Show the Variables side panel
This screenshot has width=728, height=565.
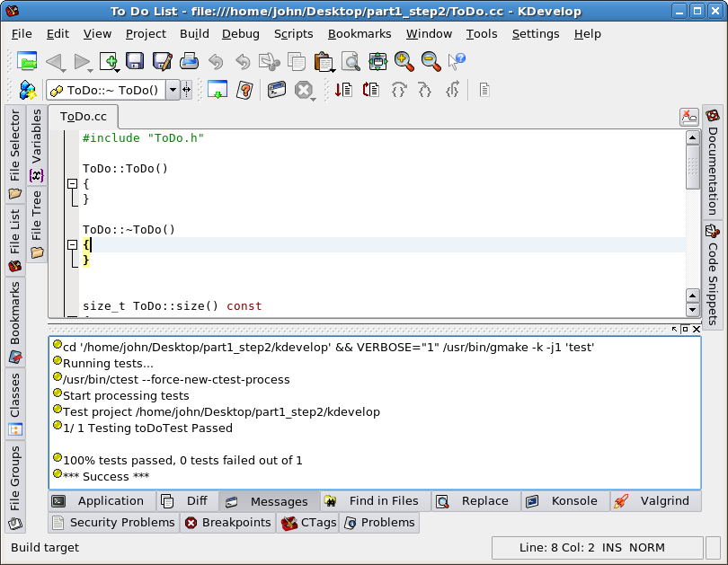(x=36, y=146)
